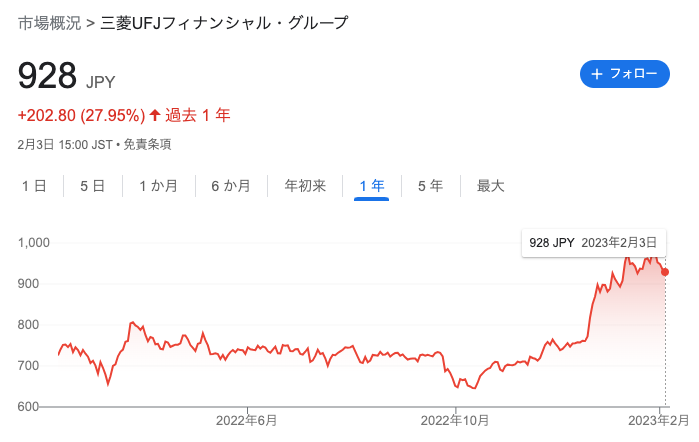Screen dimensions: 699x442
Task: Switch to the 1か月 range tab
Action: [159, 186]
